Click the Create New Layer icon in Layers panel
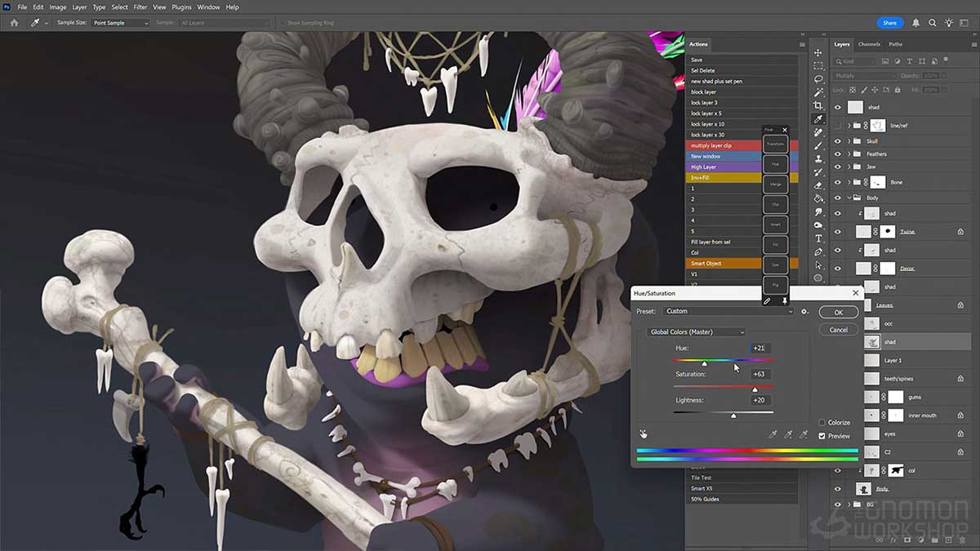The height and width of the screenshot is (551, 980). (947, 540)
